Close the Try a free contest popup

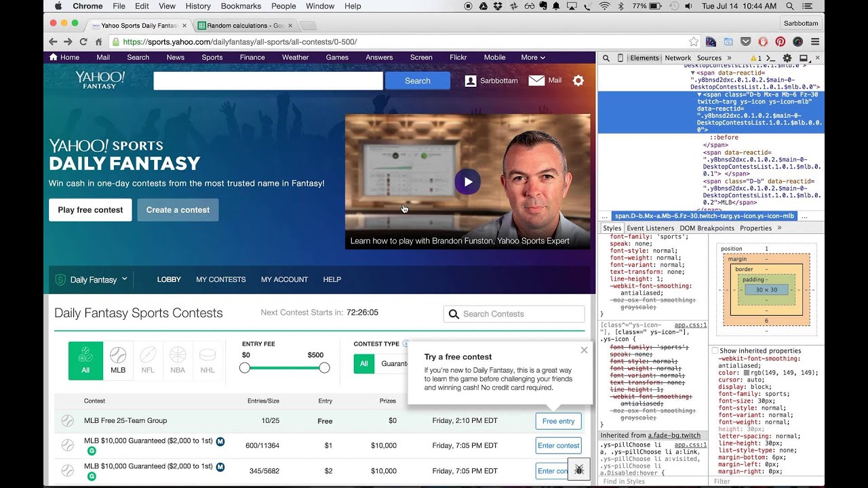pos(584,350)
